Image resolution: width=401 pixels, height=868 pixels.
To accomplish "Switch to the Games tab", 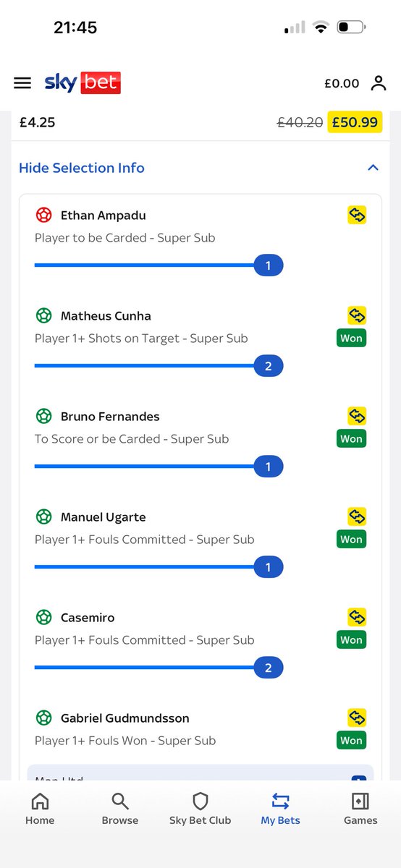I will (x=360, y=809).
